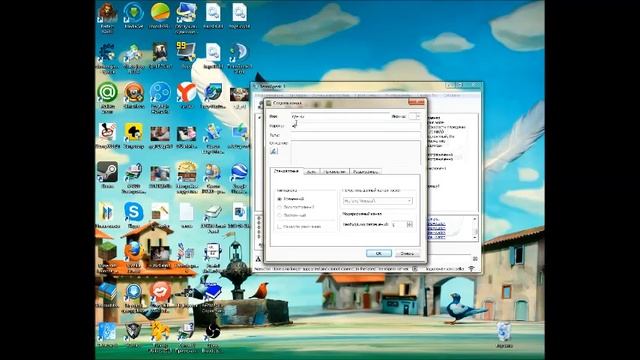Switch to the Sound tab
The width and height of the screenshot is (640, 360).
(311, 172)
